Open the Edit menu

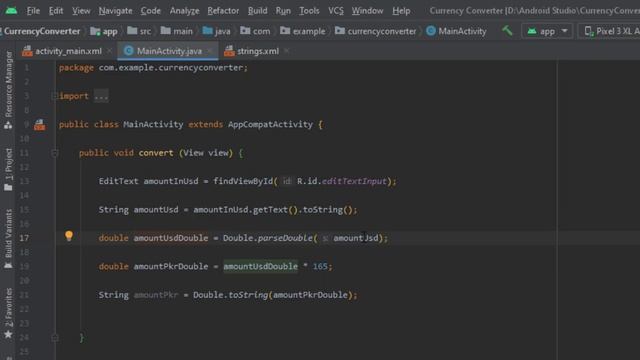tap(56, 11)
